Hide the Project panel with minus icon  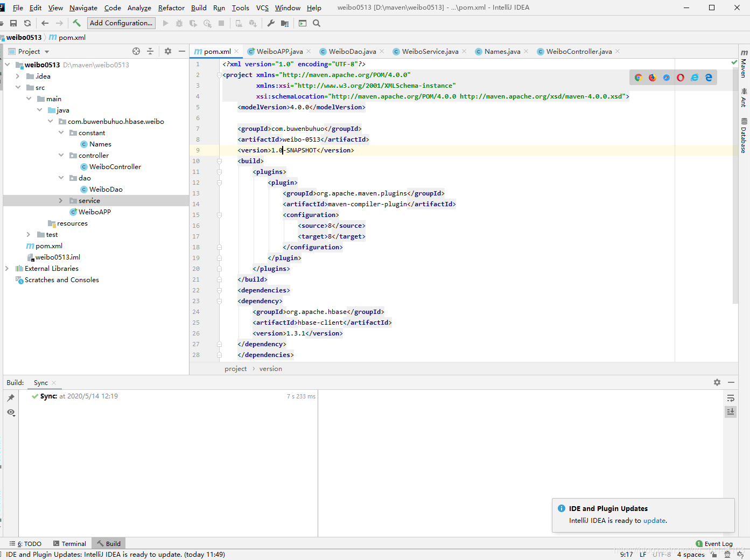click(x=182, y=51)
